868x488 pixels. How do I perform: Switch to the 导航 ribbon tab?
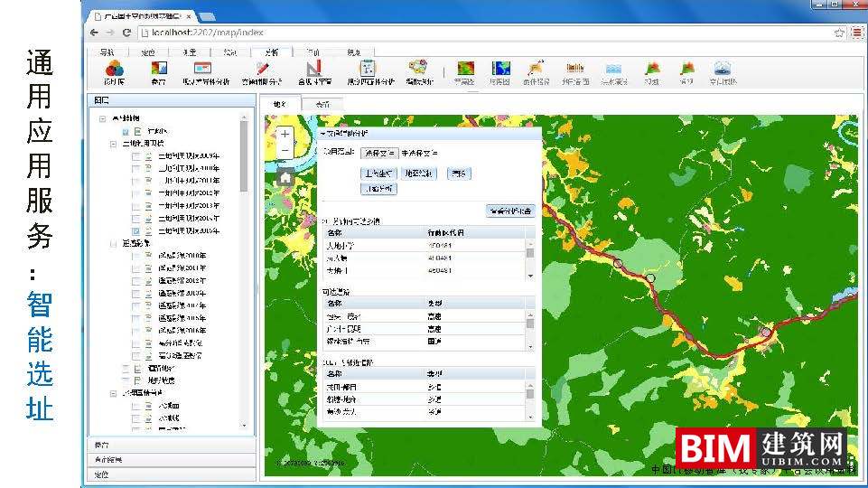coord(107,52)
